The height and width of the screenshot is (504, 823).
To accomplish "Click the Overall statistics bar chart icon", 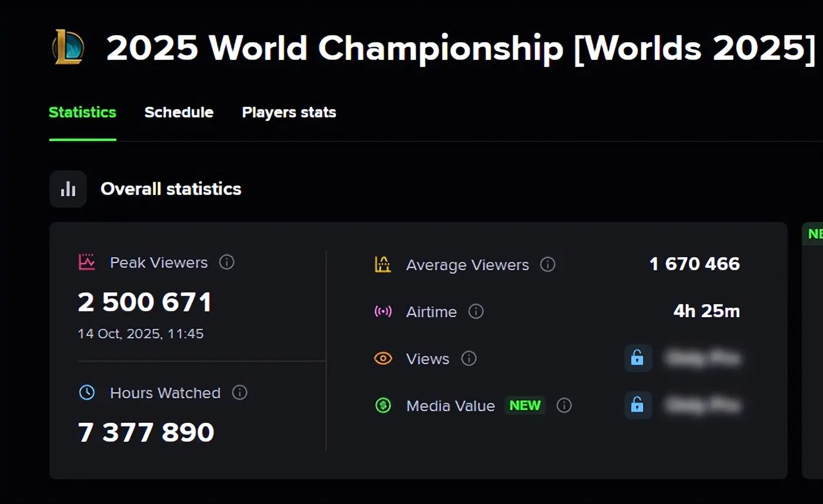I will pos(68,189).
